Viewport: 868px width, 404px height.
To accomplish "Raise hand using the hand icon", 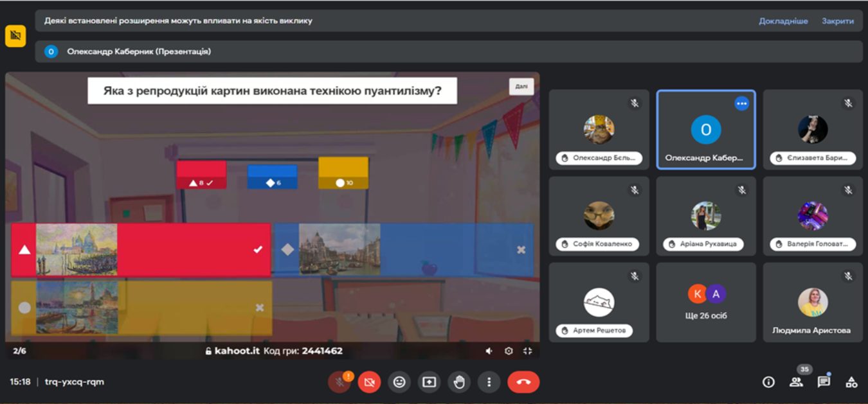I will click(459, 382).
